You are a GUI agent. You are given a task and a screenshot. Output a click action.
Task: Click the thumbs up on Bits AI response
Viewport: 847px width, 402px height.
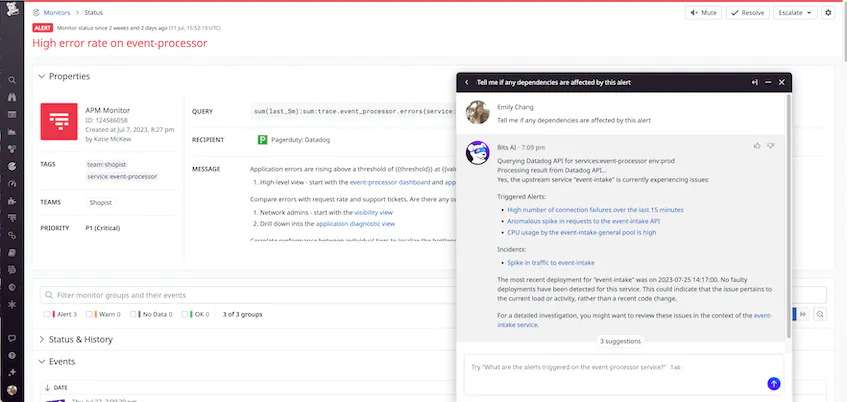point(757,146)
